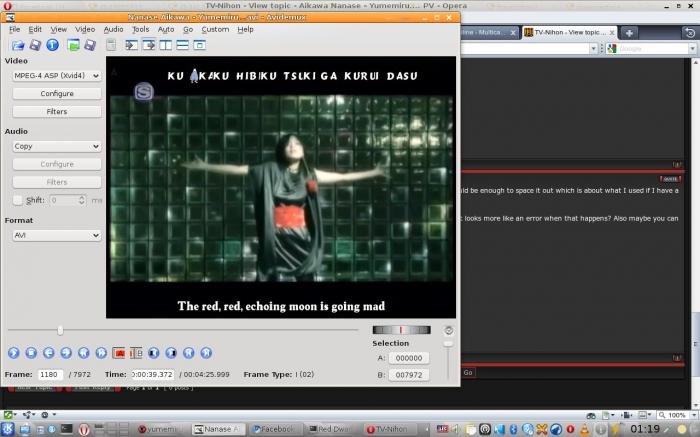The image size is (700, 437).
Task: Click the VLC cone tray icon
Action: (x=585, y=429)
